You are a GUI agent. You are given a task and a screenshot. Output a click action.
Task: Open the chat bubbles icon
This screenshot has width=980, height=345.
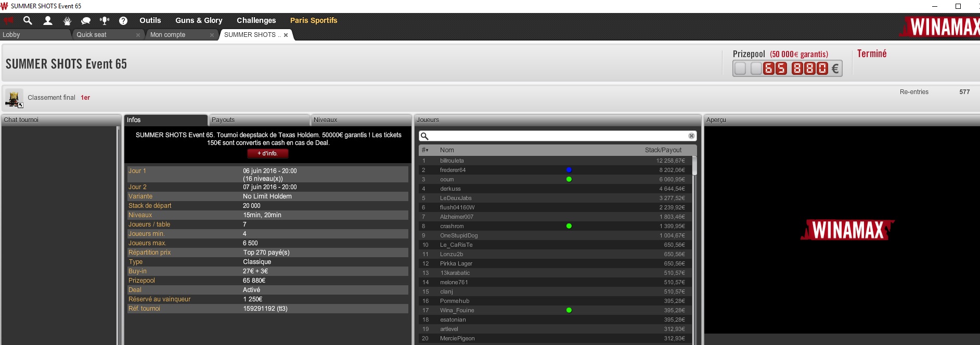tap(86, 21)
